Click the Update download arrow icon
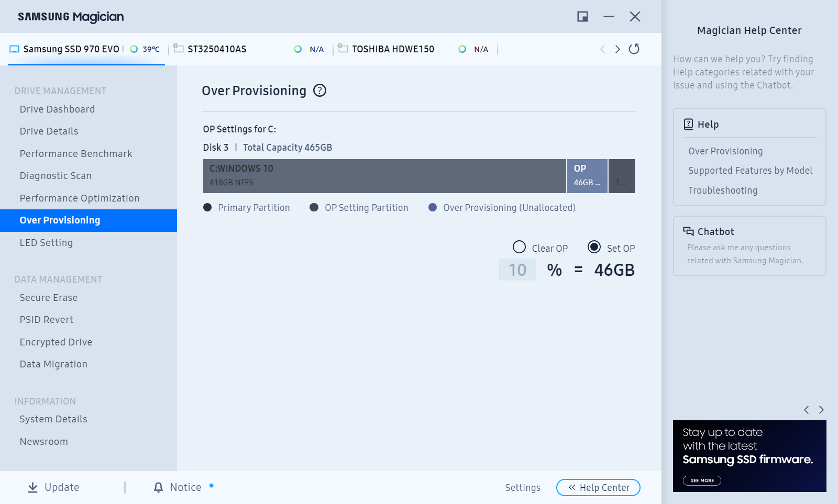Viewport: 838px width, 504px height. click(x=32, y=488)
